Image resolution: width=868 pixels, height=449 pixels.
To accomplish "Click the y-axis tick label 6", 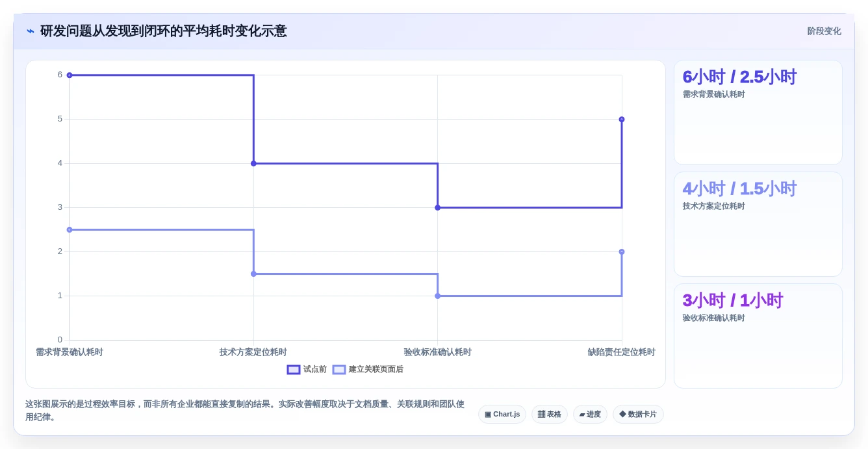I will point(60,75).
